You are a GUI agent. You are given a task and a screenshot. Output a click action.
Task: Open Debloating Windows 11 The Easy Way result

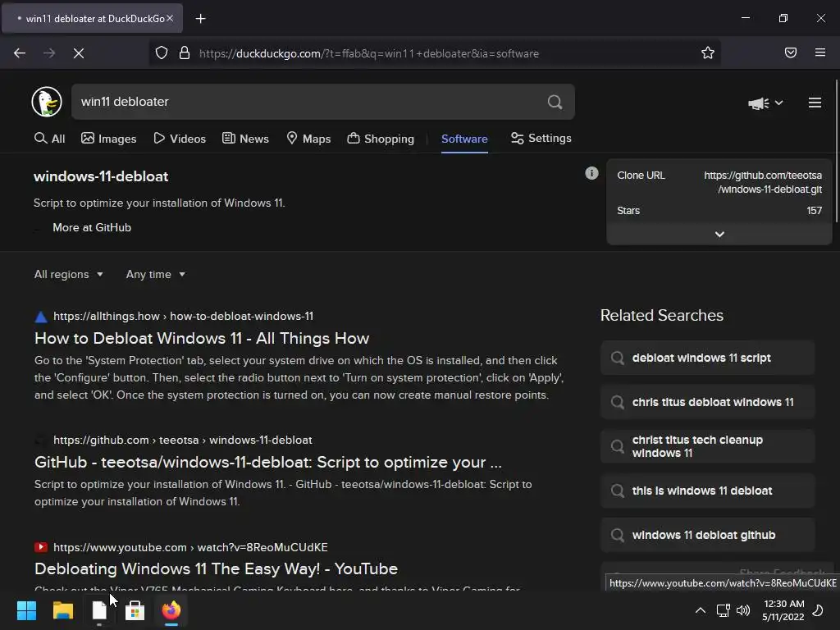pos(216,568)
